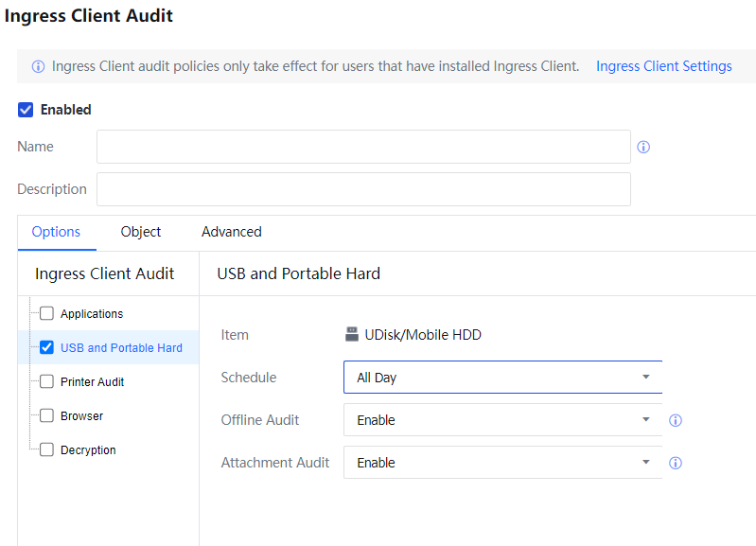Viewport: 756px width, 546px height.
Task: Open Ingress Client Settings link
Action: coord(663,66)
